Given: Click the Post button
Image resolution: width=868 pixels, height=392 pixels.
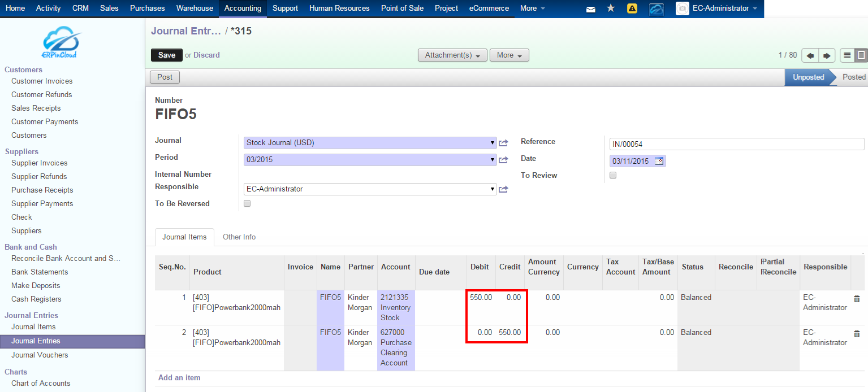Looking at the screenshot, I should (165, 77).
